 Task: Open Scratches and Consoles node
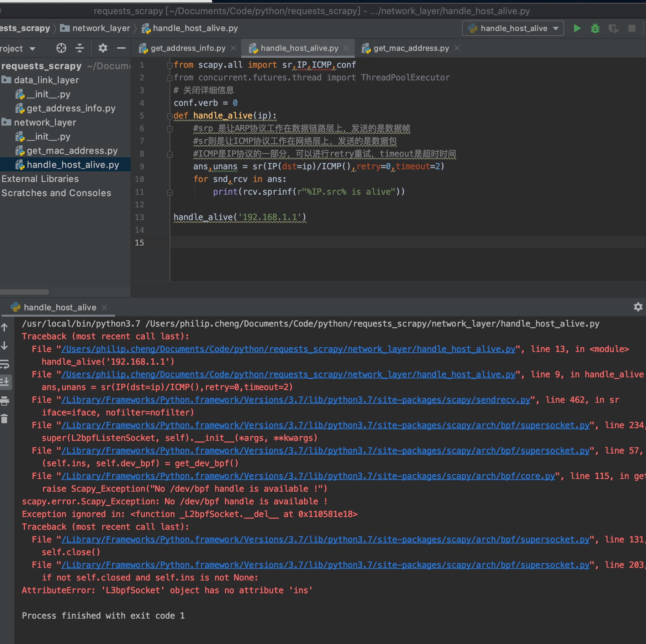pyautogui.click(x=56, y=193)
